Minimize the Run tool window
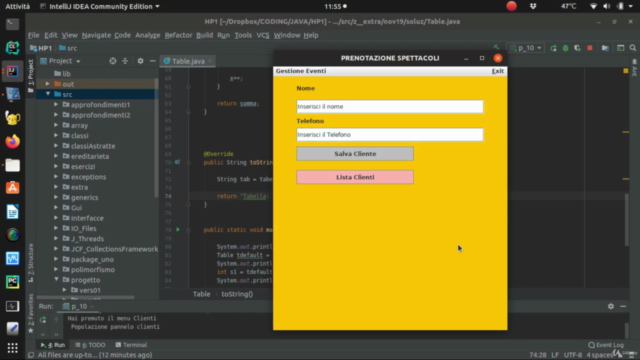Viewport: 640px width, 360px height. pyautogui.click(x=623, y=306)
